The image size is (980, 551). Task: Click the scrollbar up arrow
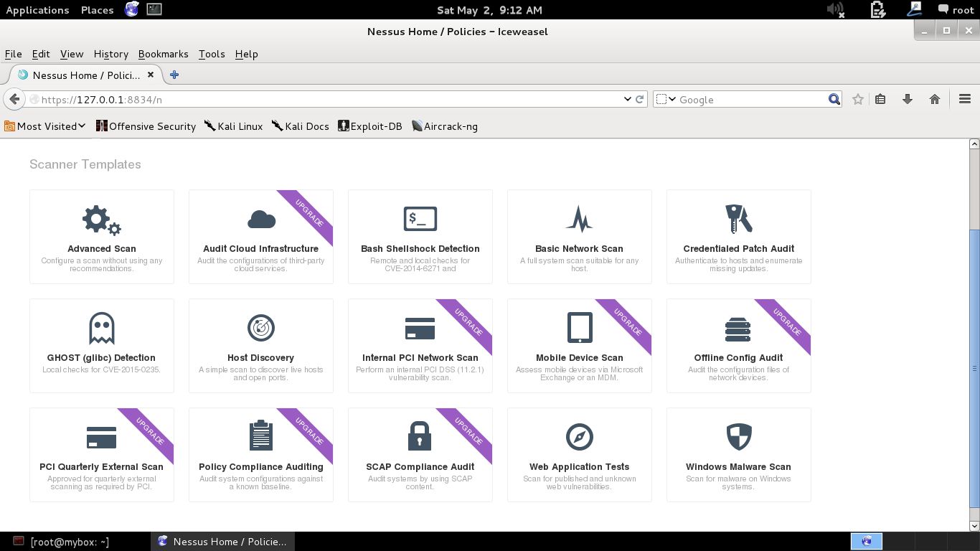[x=974, y=144]
